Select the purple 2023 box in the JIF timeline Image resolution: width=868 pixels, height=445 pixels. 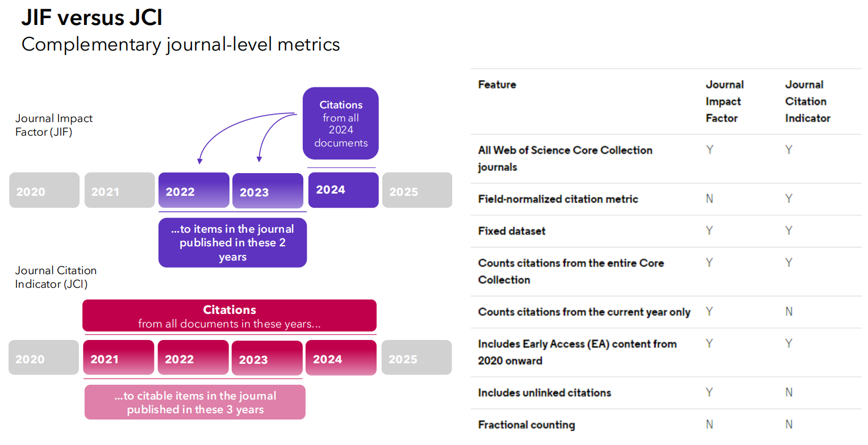(268, 191)
